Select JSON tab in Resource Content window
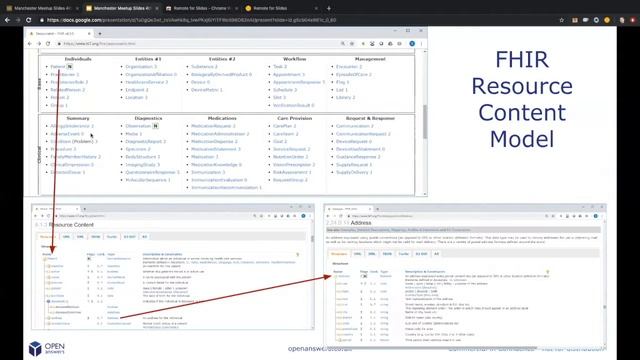This screenshot has width=640, height=360. [x=96, y=237]
